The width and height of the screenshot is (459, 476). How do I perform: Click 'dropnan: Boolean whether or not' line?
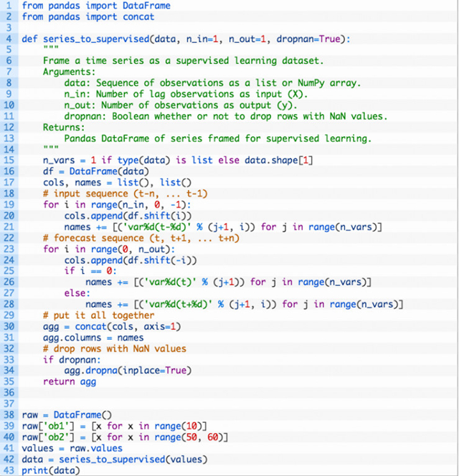tap(226, 116)
